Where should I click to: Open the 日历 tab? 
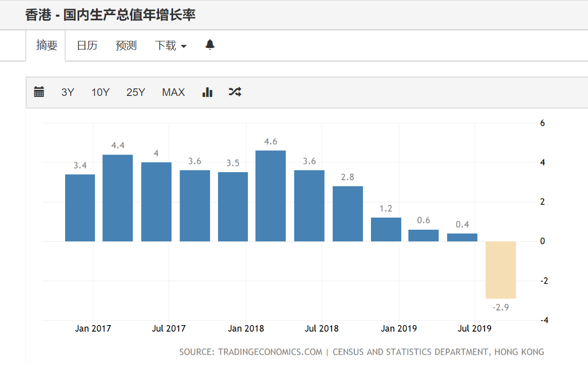(x=87, y=45)
